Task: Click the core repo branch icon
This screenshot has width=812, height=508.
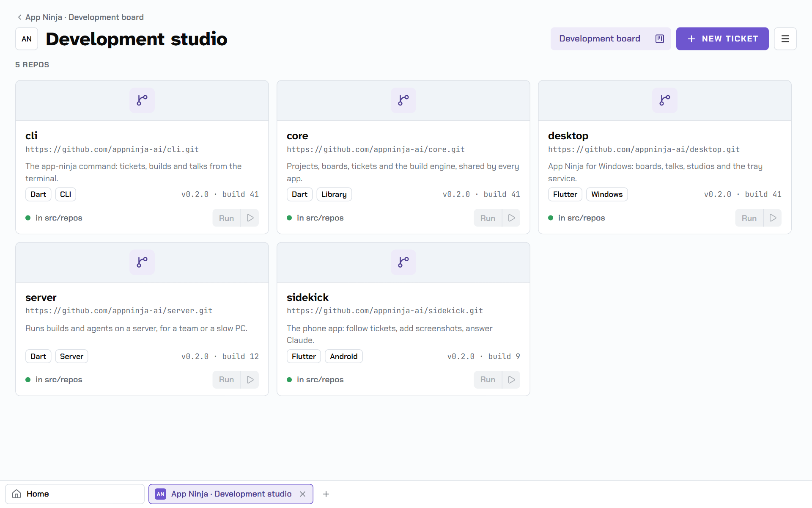Action: pos(403,100)
